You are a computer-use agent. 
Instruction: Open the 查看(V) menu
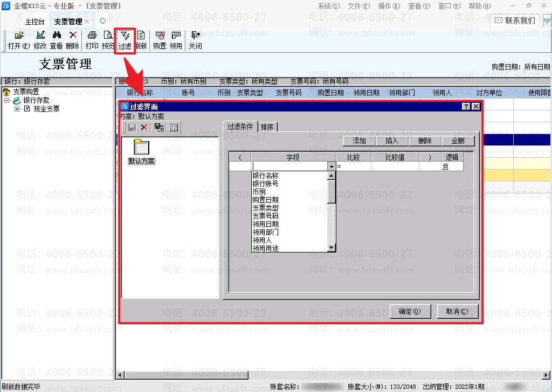point(419,6)
